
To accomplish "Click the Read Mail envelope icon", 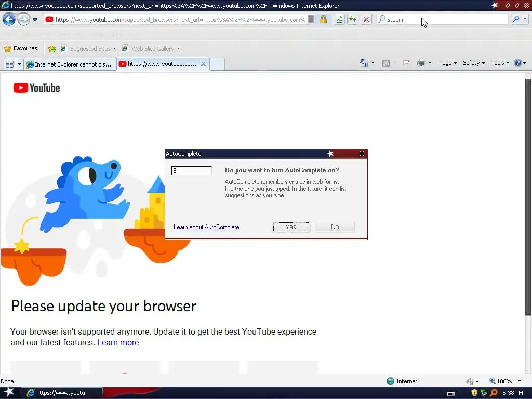I will (x=407, y=63).
